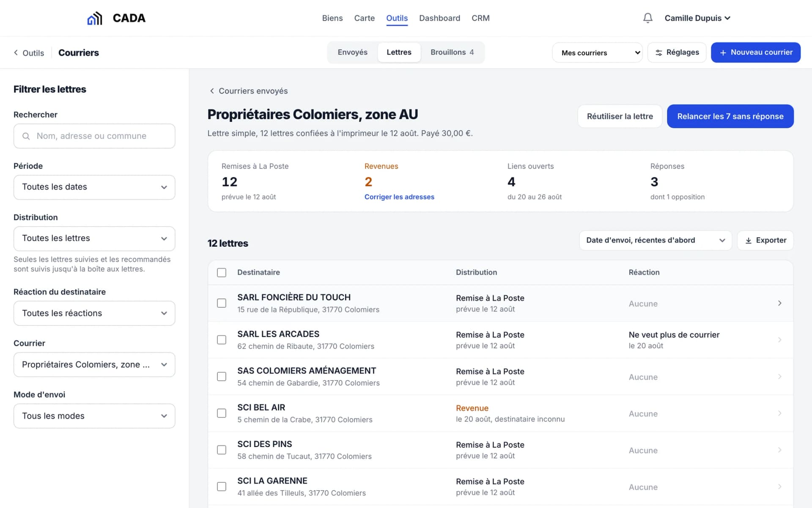Open the notifications bell

coord(647,18)
